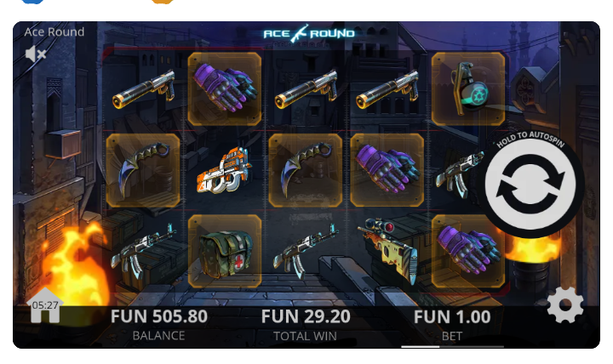
Task: Open the settings gear icon
Action: 565,305
